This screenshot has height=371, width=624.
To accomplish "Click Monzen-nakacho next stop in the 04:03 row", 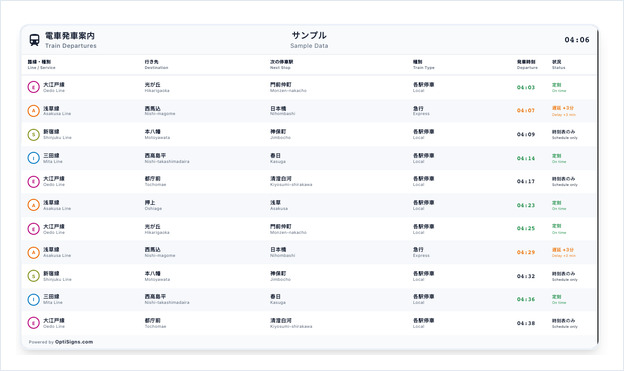I will (288, 87).
